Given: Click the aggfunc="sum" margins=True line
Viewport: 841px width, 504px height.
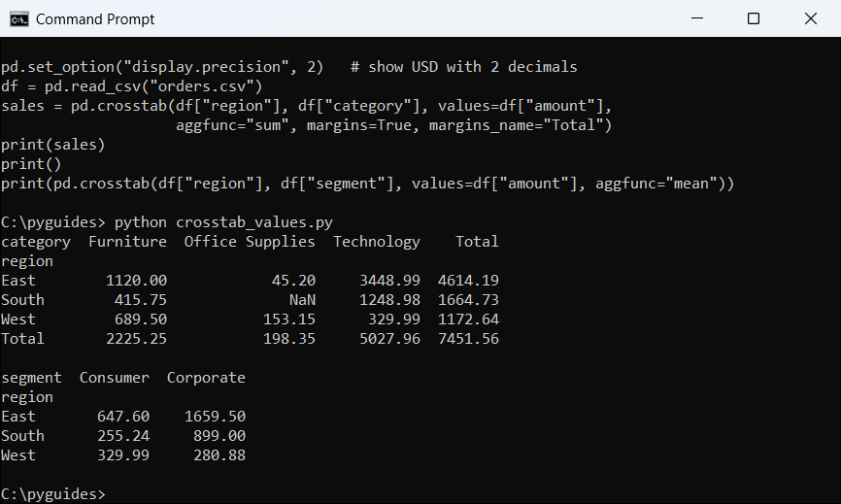Looking at the screenshot, I should [393, 125].
